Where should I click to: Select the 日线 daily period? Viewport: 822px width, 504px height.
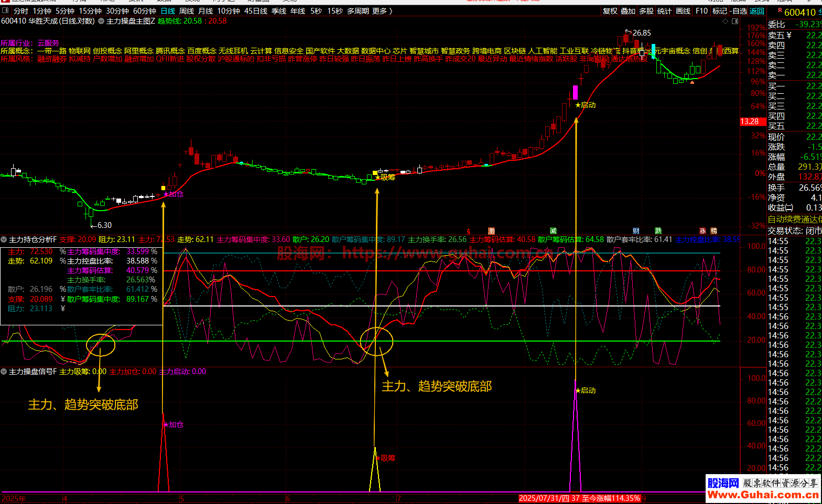tap(168, 10)
